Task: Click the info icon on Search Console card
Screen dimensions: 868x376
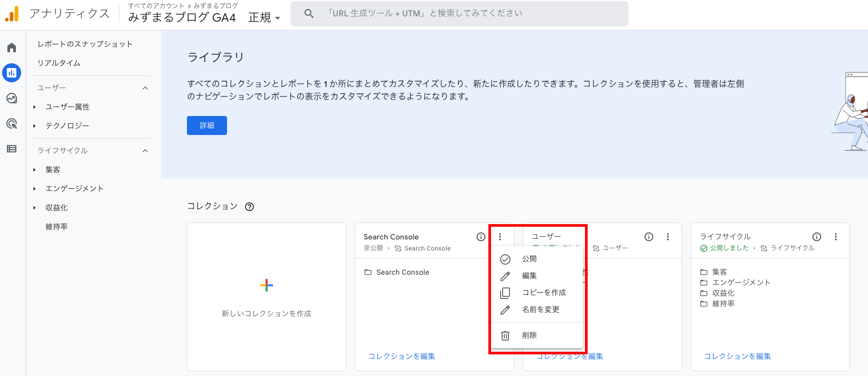Action: pos(481,237)
